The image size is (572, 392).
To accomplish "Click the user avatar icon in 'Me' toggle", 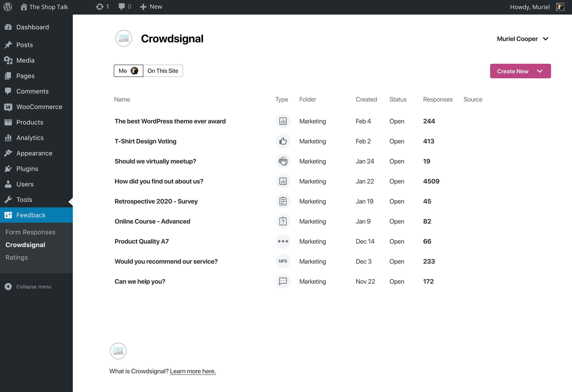I will click(x=135, y=71).
